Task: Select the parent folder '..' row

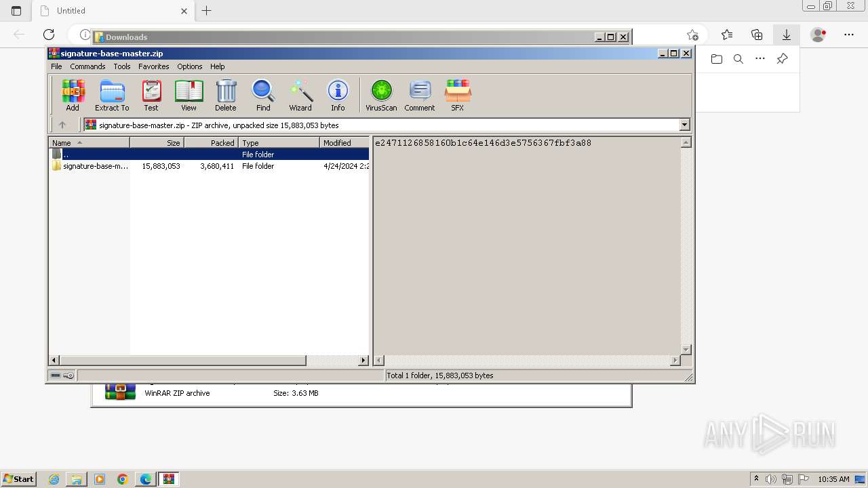Action: (209, 155)
